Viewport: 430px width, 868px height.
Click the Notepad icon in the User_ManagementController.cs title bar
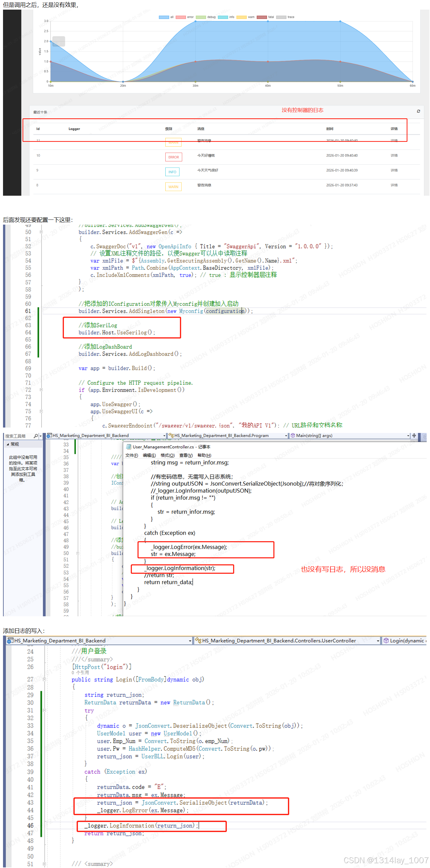tap(128, 447)
